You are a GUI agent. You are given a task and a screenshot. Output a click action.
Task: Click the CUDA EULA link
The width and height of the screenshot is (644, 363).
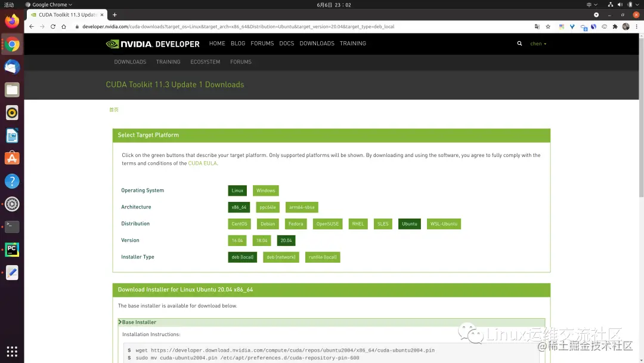click(203, 163)
